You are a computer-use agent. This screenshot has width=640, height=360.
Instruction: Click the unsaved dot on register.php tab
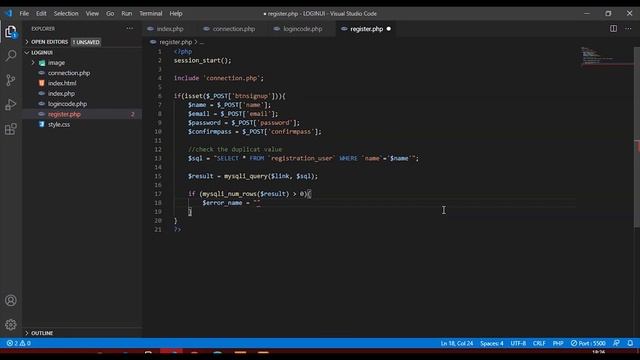[x=389, y=29]
